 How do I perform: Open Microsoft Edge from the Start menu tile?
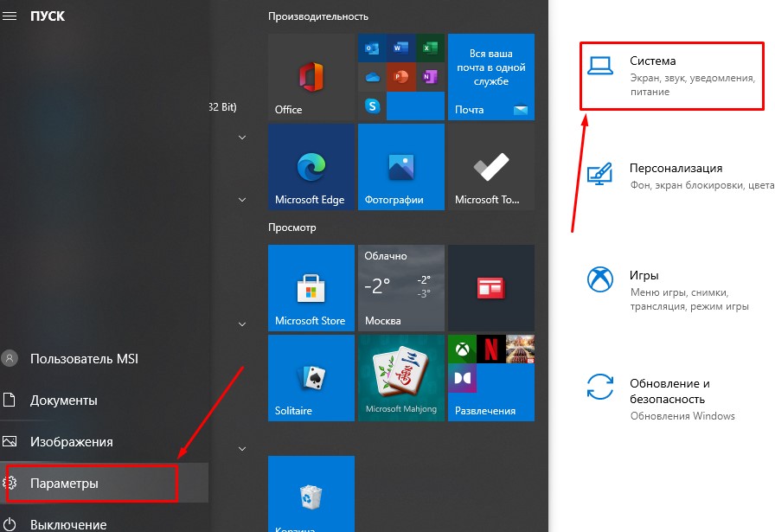(x=311, y=166)
